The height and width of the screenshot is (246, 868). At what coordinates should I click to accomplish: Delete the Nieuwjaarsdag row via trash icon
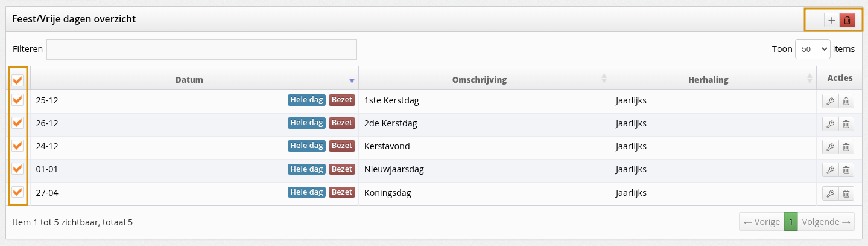[846, 170]
